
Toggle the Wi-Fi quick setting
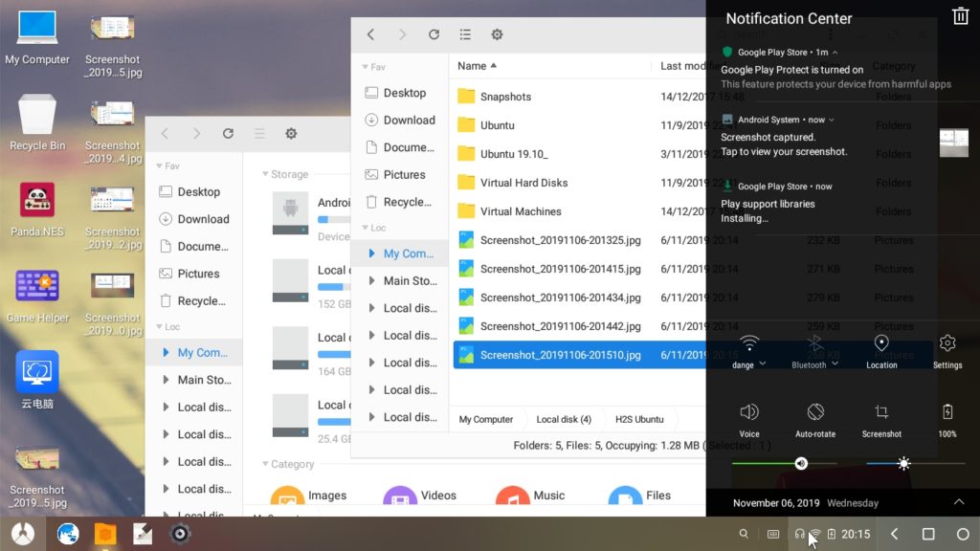749,343
